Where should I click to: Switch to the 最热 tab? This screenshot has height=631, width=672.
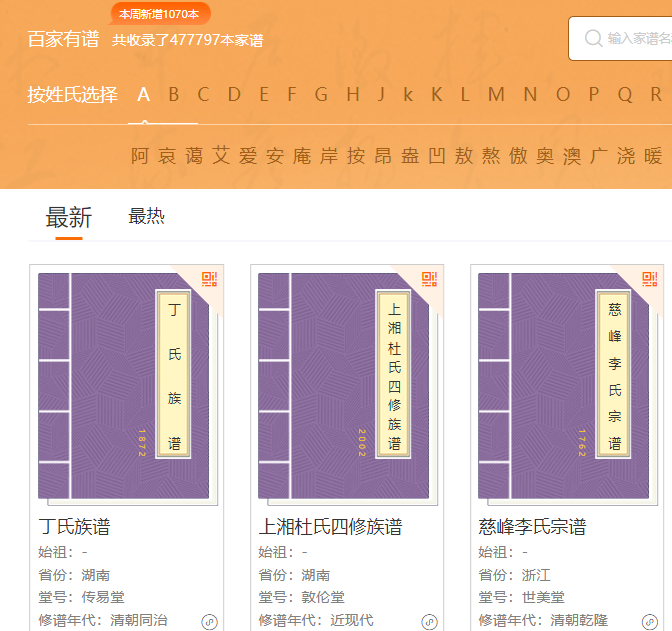pyautogui.click(x=146, y=216)
